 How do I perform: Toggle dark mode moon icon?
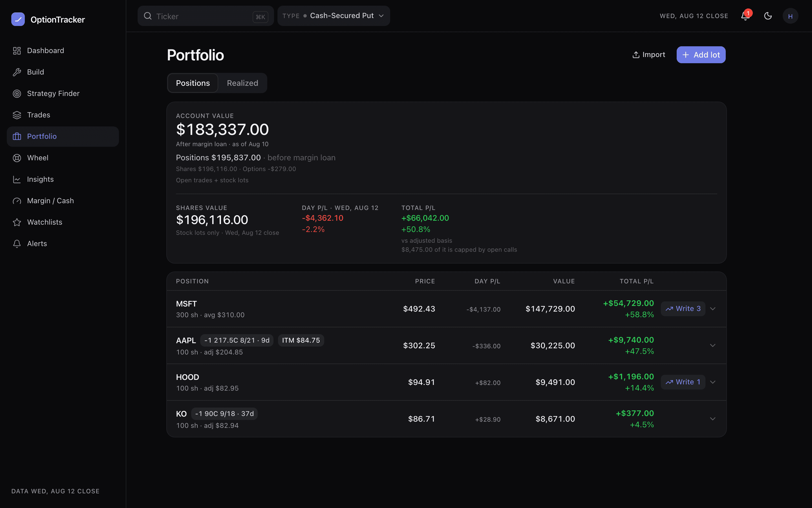pyautogui.click(x=768, y=16)
